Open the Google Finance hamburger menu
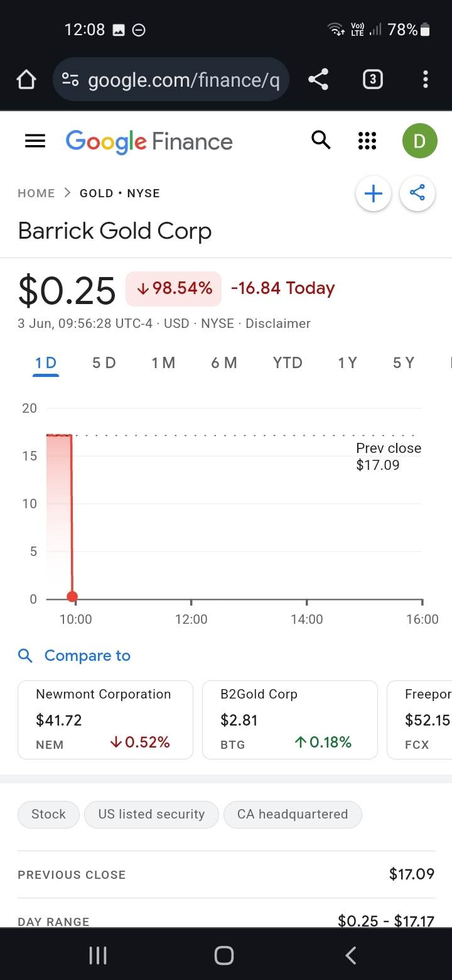452x980 pixels. [x=35, y=141]
